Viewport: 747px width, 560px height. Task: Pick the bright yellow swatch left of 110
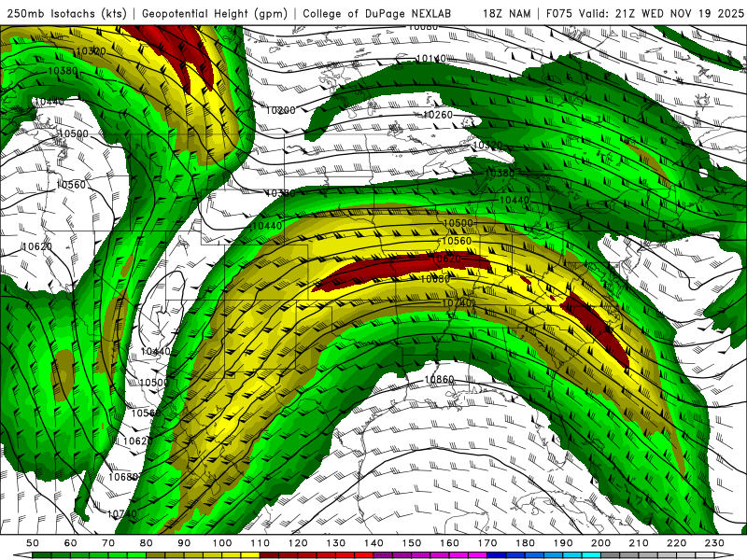coord(250,555)
